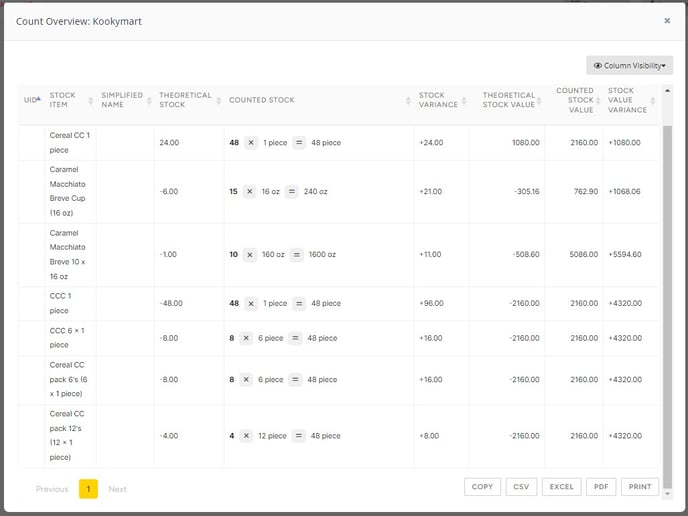The height and width of the screenshot is (516, 688).
Task: Select page 1 in pagination
Action: [88, 489]
